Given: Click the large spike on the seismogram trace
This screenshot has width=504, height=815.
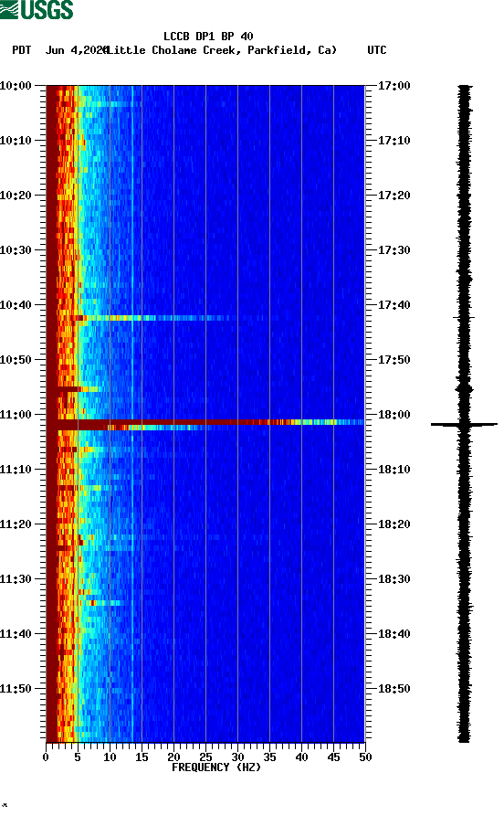Looking at the screenshot, I should [464, 425].
